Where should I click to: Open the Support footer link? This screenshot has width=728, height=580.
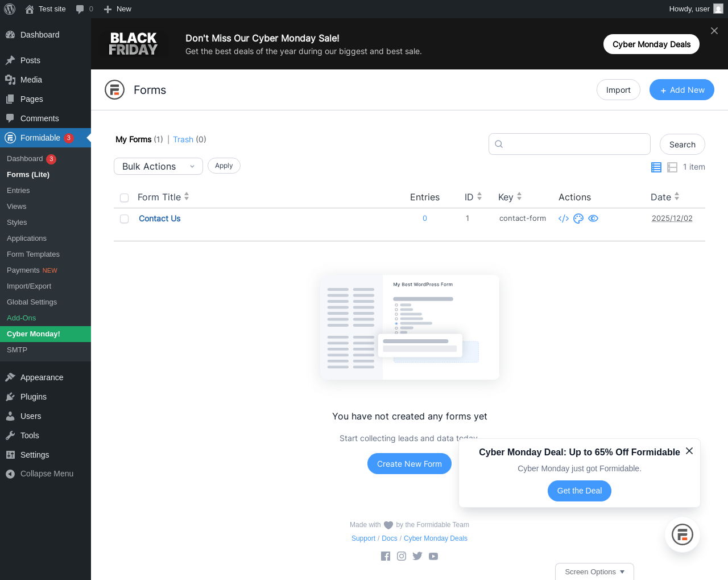[363, 538]
